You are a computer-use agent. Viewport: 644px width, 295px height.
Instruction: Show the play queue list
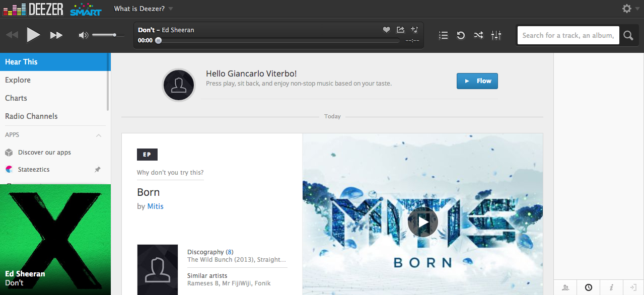[x=444, y=35]
